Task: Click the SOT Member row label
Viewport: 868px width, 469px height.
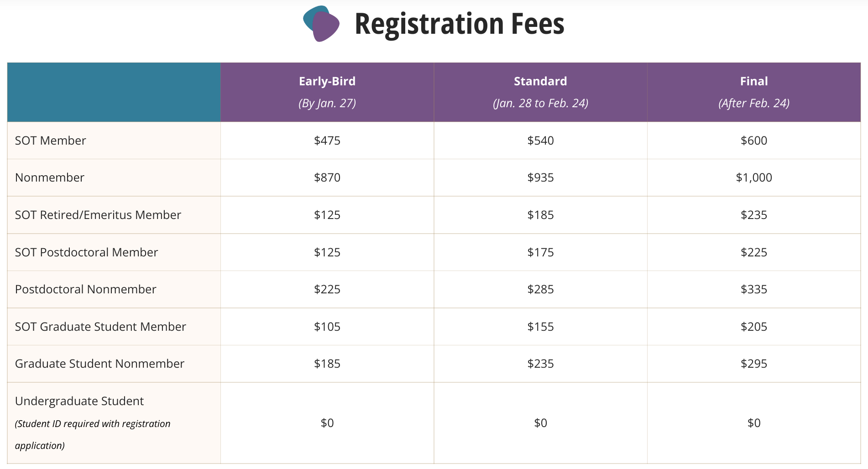Action: (x=50, y=141)
